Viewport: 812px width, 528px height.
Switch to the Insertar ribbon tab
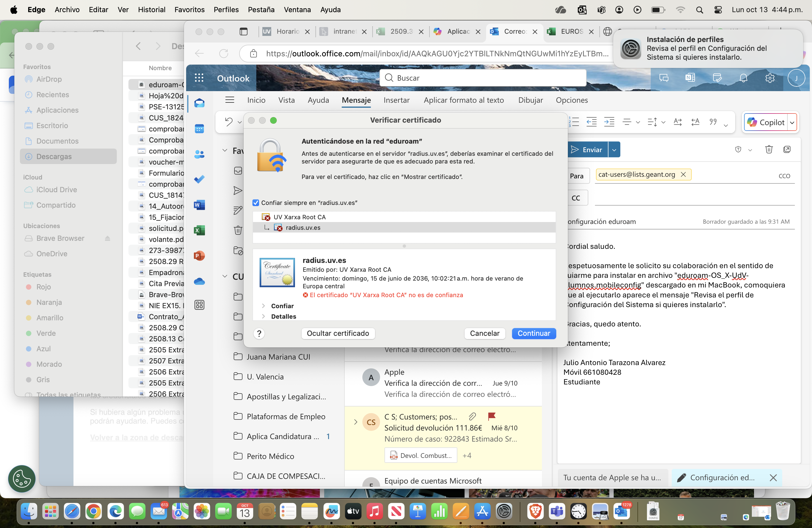[x=396, y=100]
